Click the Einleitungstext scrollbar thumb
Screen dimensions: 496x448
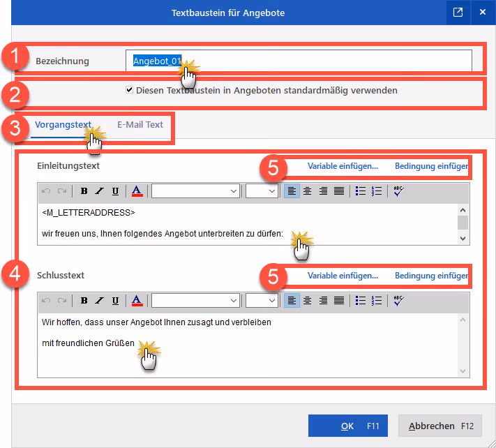pos(463,223)
